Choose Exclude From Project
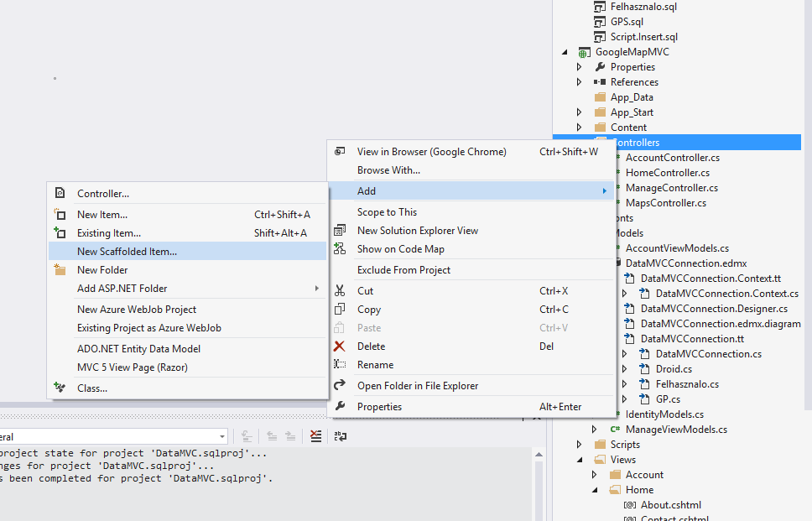The width and height of the screenshot is (812, 521). (471, 270)
